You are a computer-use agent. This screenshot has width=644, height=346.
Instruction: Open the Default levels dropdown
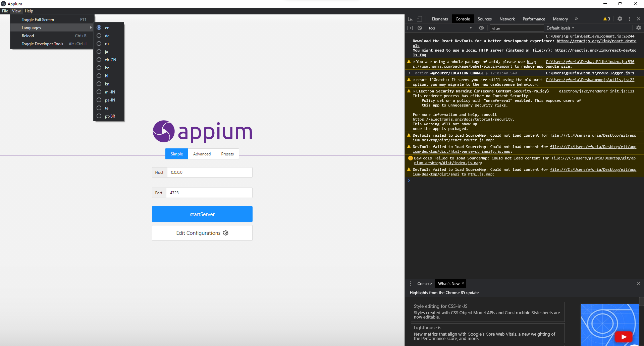click(560, 28)
